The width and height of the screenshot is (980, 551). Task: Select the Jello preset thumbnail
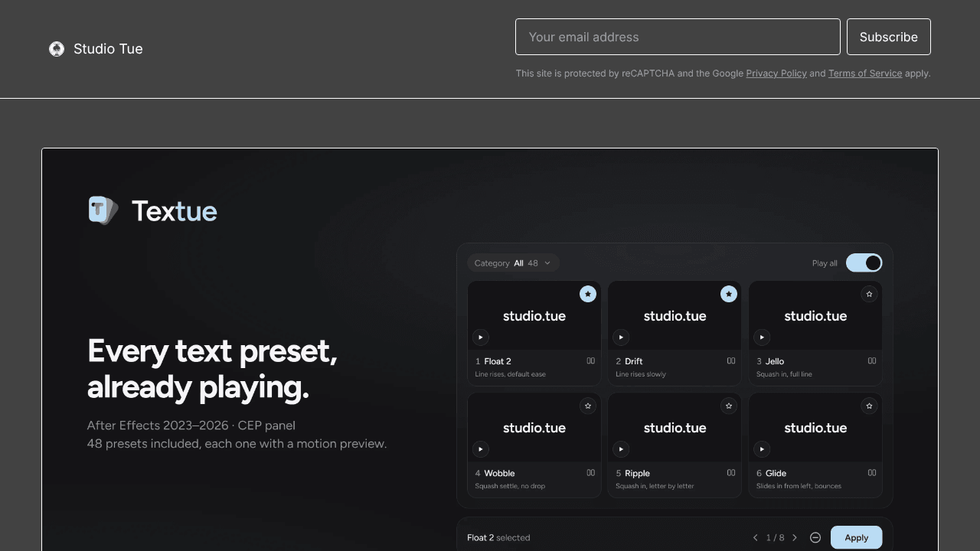pyautogui.click(x=815, y=315)
